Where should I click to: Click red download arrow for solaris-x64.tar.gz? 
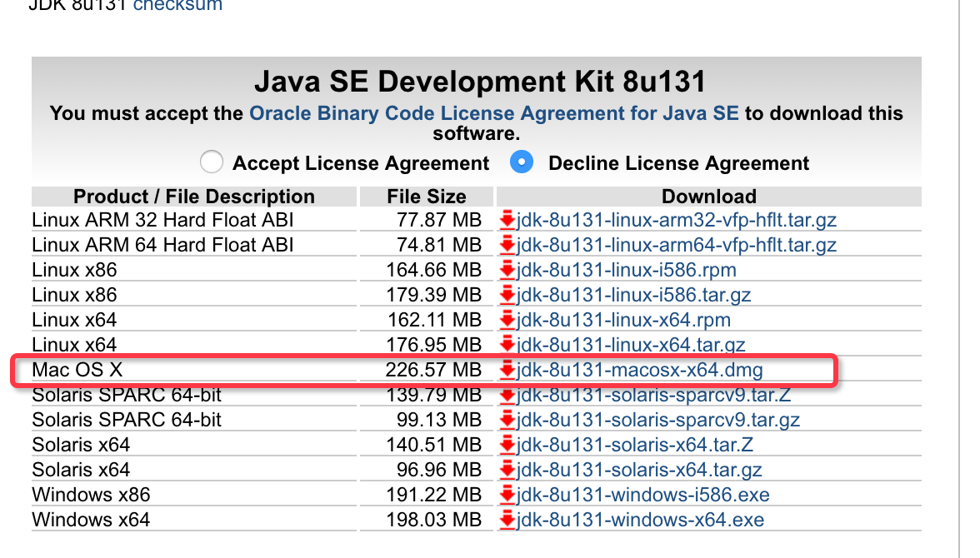tap(507, 470)
